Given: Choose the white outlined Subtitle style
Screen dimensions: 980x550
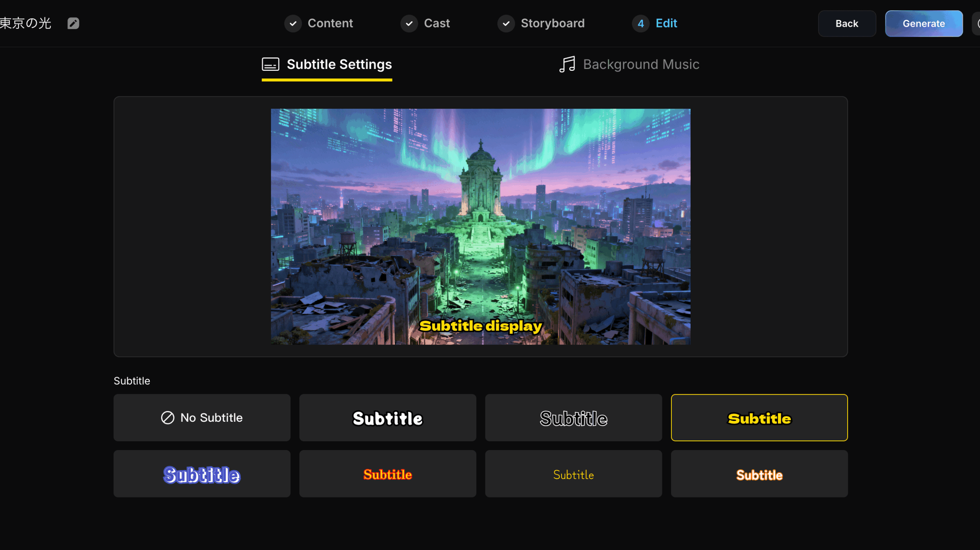Looking at the screenshot, I should click(573, 418).
